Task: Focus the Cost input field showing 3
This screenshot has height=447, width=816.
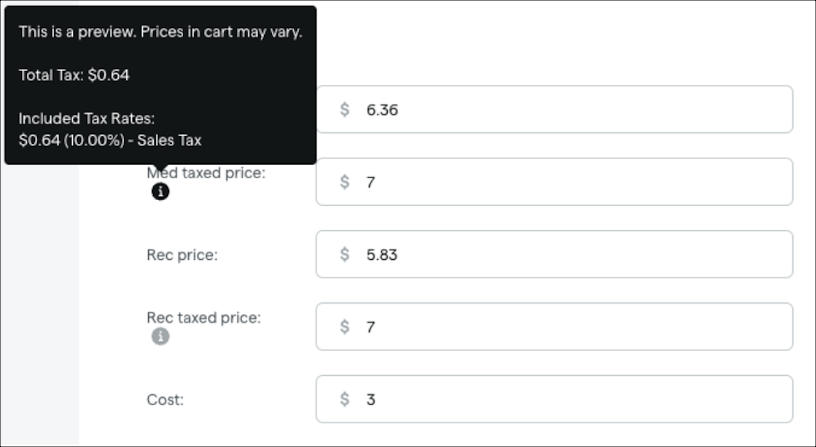Action: click(x=554, y=399)
